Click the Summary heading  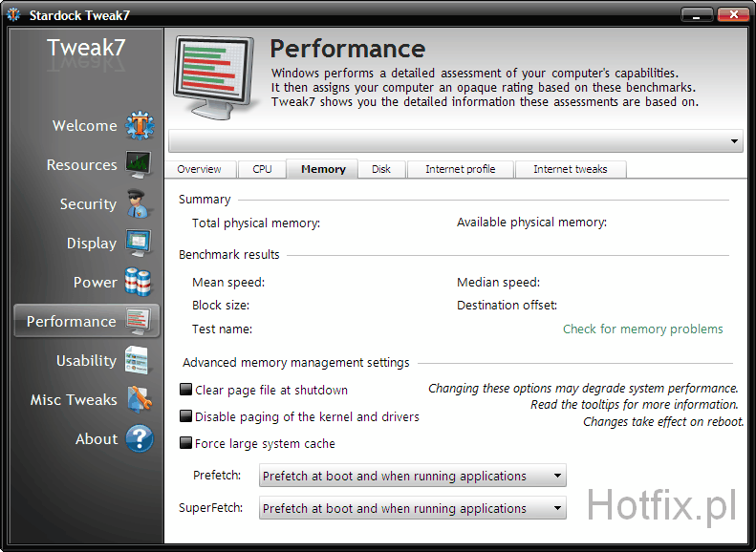click(205, 200)
